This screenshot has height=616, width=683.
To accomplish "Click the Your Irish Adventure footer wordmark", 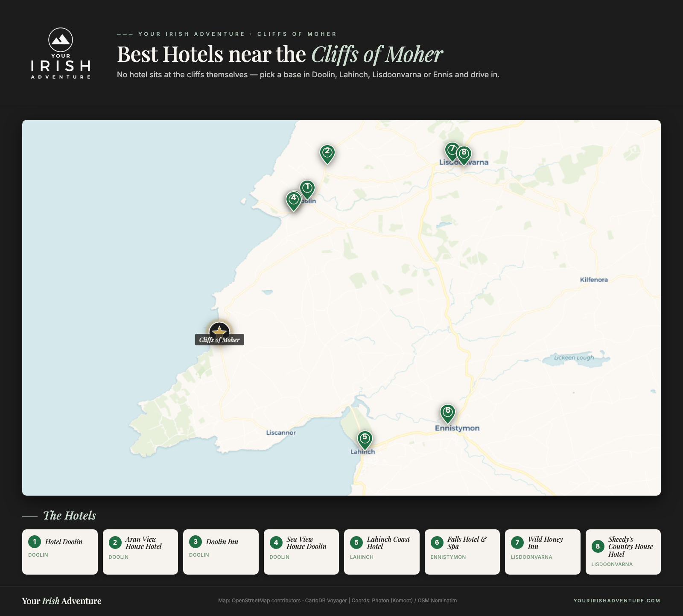I will click(62, 601).
